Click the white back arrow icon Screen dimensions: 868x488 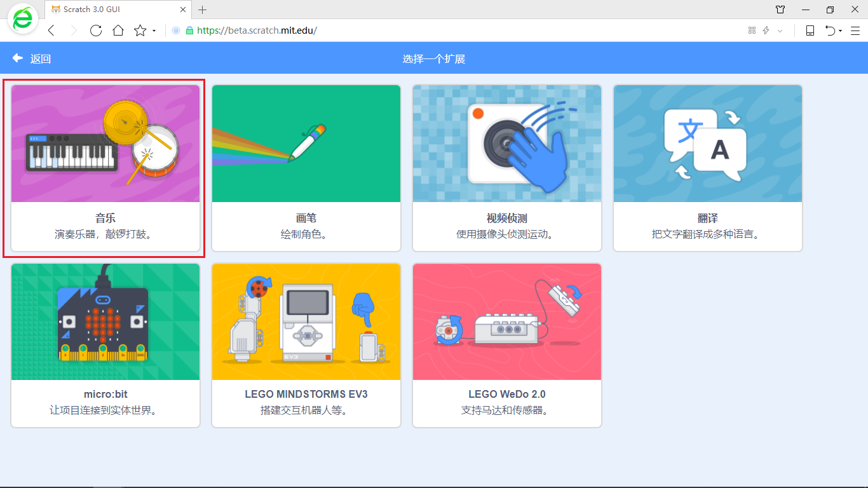point(18,58)
